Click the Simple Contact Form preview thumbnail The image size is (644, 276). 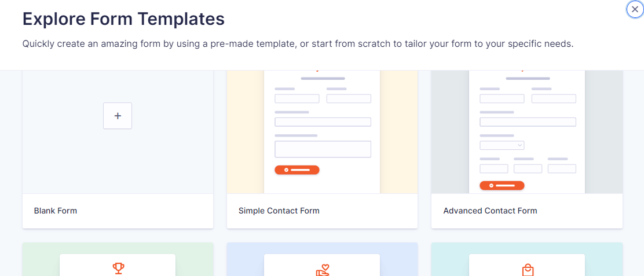(x=323, y=132)
